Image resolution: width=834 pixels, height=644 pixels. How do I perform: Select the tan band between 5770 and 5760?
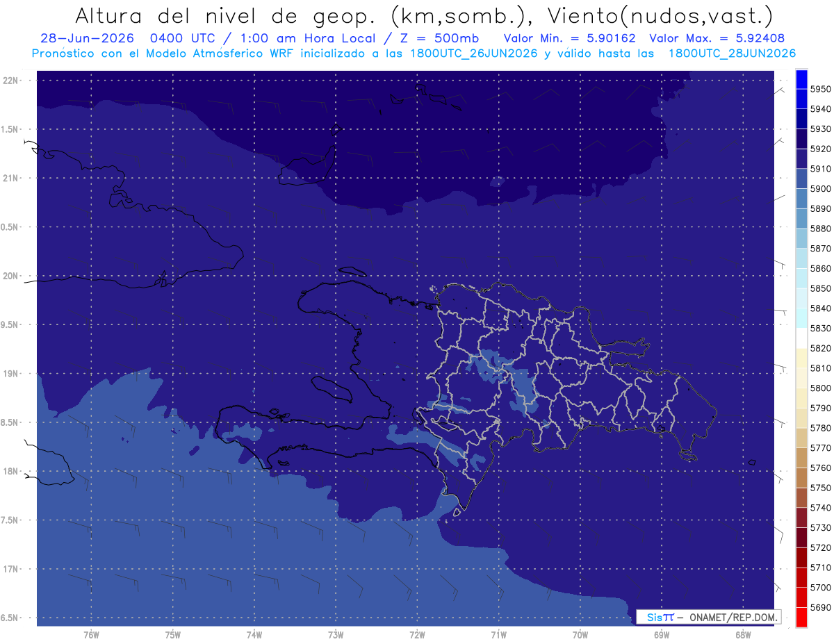coord(801,458)
